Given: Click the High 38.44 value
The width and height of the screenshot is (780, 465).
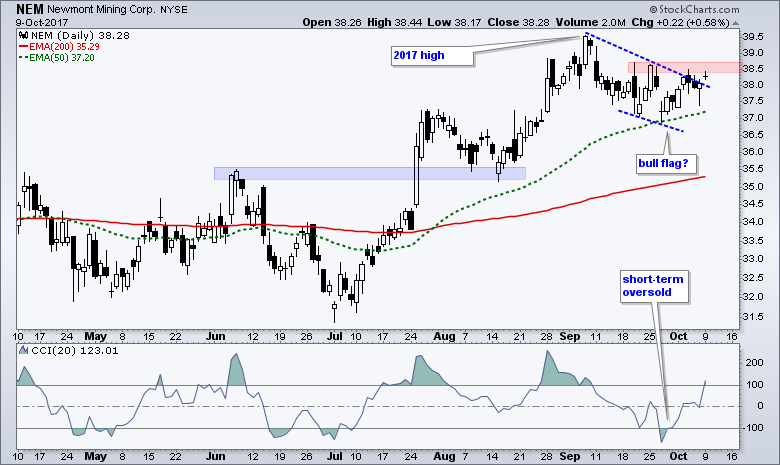Looking at the screenshot, I should (x=393, y=22).
